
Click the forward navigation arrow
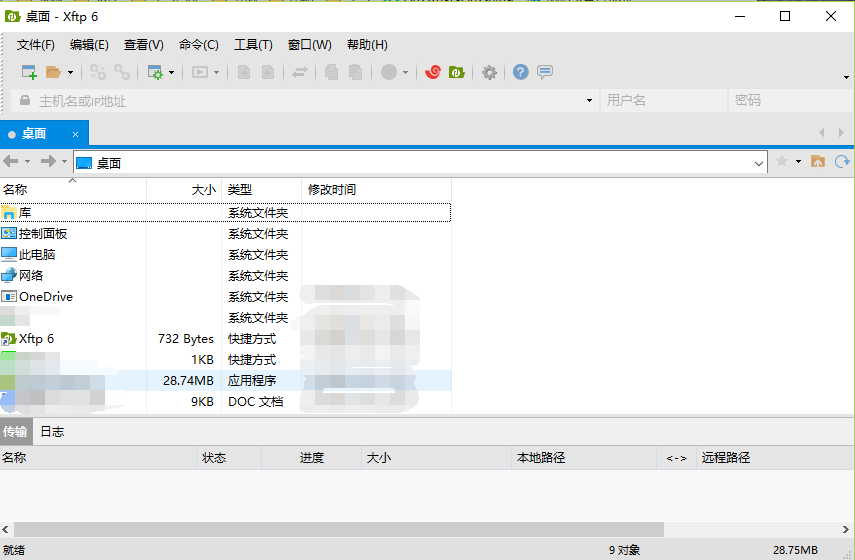(x=49, y=161)
